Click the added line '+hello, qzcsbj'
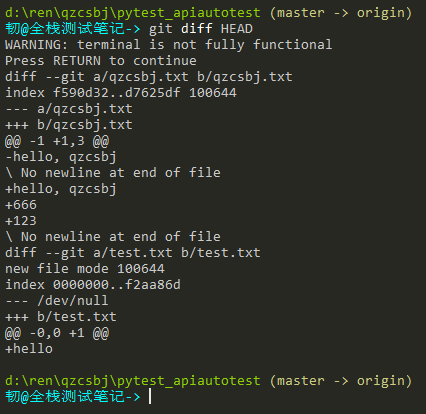This screenshot has height=414, width=426. click(61, 189)
